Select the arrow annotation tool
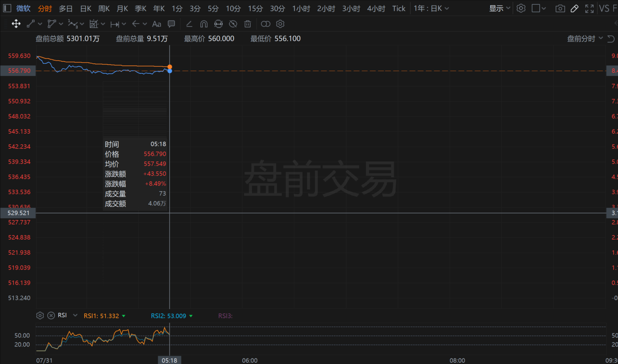The width and height of the screenshot is (618, 364). 135,24
